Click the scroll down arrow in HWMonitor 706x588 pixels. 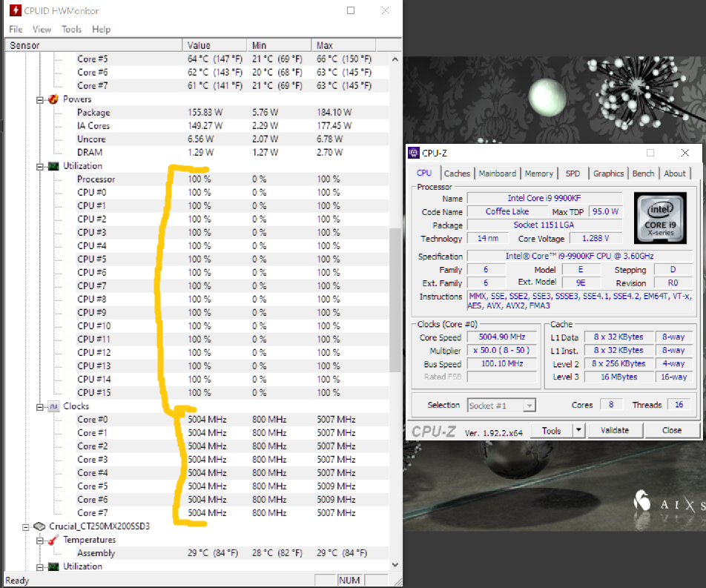[x=395, y=564]
